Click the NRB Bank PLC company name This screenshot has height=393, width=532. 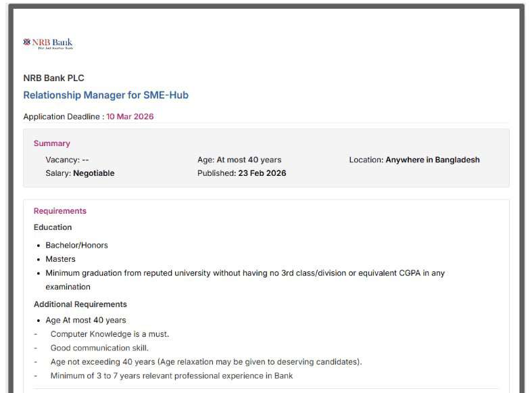coord(53,78)
